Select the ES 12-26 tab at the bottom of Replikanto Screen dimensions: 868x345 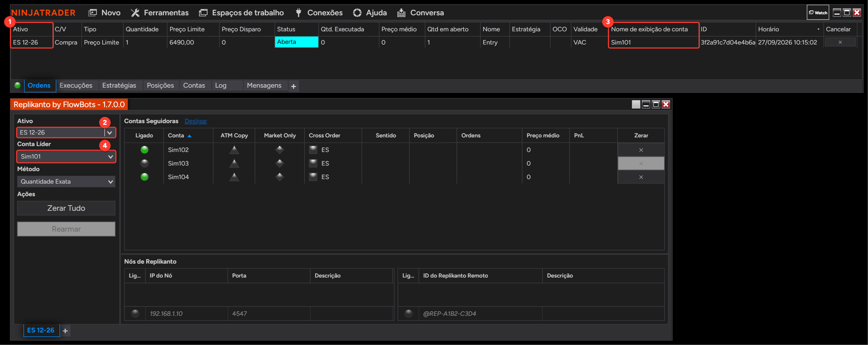(x=41, y=330)
